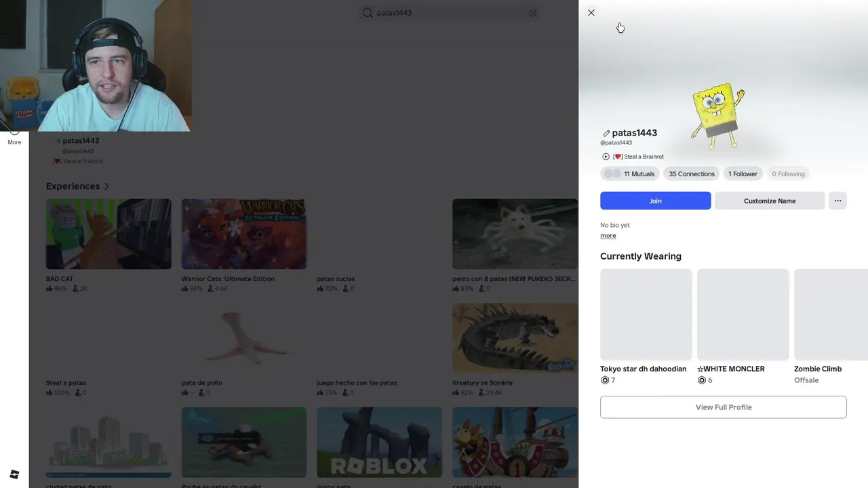
Task: Click the Join button
Action: click(x=655, y=201)
